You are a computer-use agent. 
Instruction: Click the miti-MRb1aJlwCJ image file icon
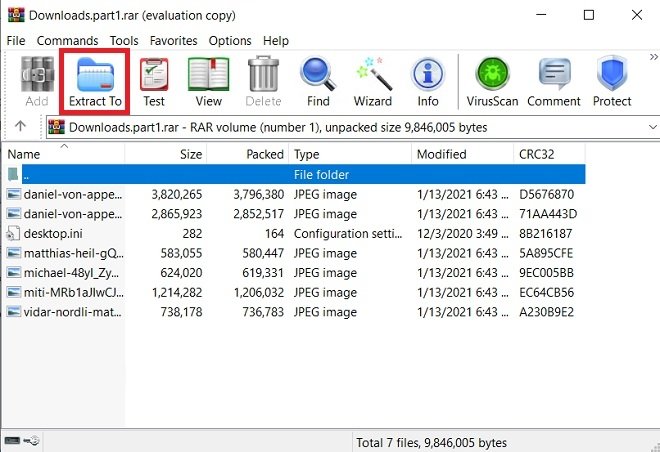coord(13,292)
